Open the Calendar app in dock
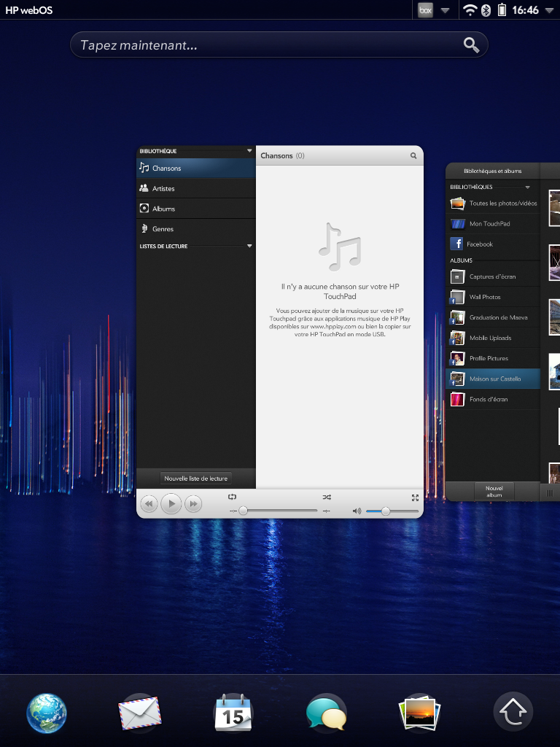This screenshot has height=747, width=560. 233,713
